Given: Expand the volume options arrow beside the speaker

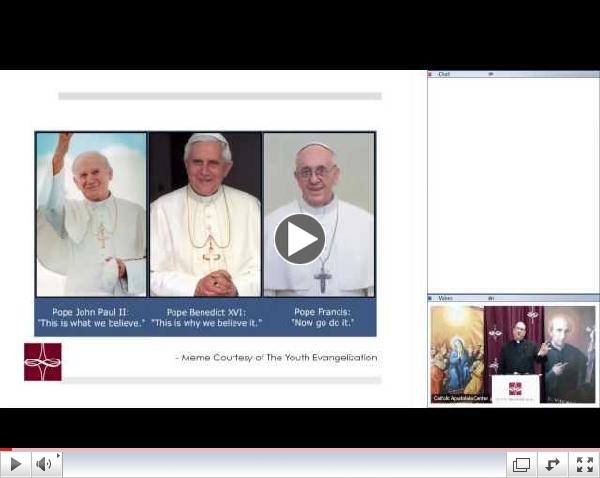Looking at the screenshot, I should 59,456.
